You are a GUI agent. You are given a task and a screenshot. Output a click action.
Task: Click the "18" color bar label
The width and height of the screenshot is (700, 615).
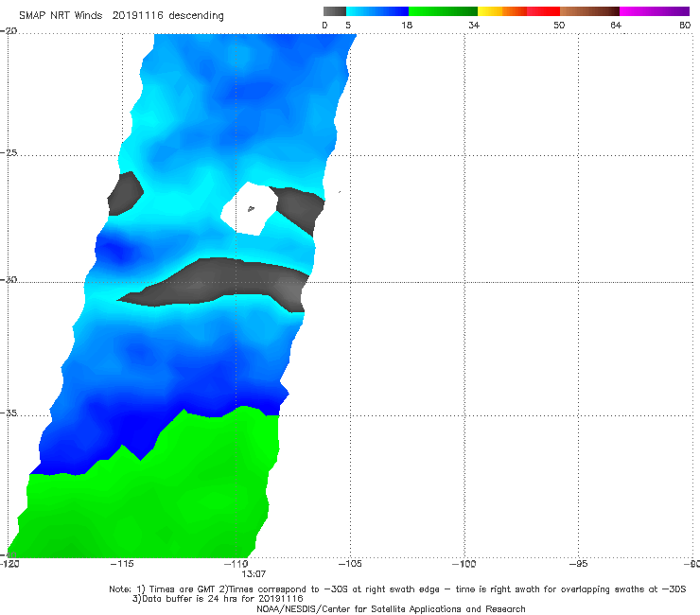point(407,25)
